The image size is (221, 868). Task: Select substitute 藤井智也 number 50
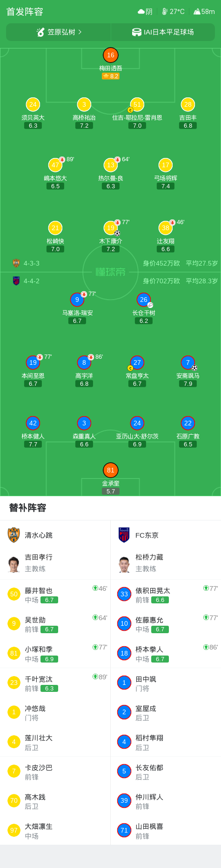tap(14, 594)
